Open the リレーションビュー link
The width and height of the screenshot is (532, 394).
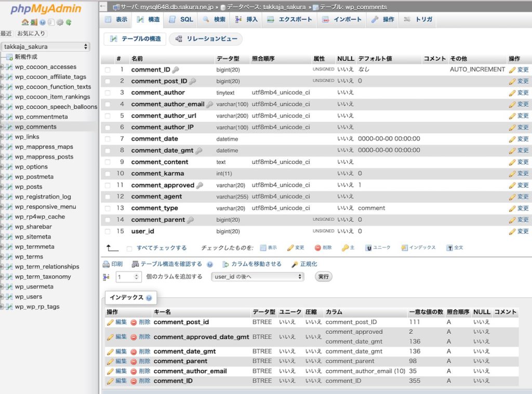point(206,39)
